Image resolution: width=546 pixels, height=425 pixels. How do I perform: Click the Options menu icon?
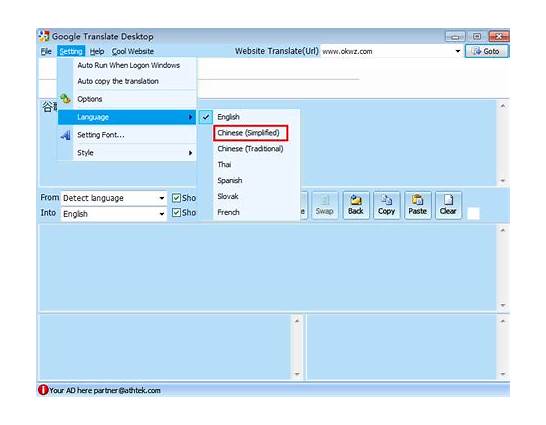click(65, 99)
